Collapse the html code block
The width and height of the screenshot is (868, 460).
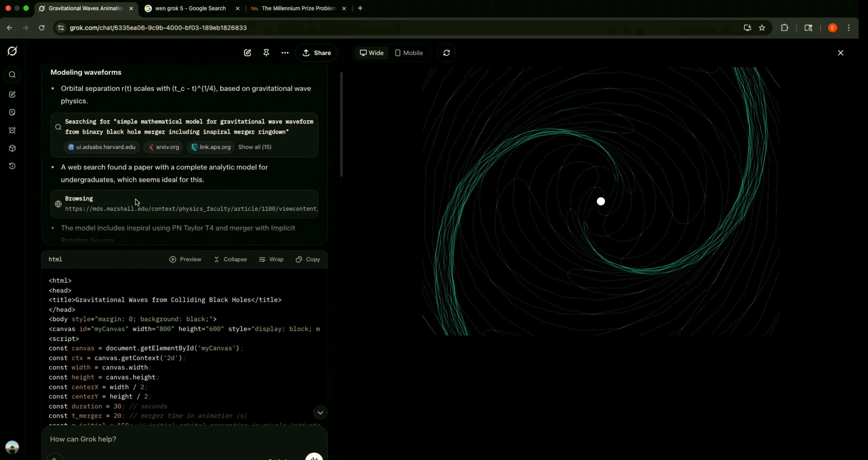(x=230, y=259)
